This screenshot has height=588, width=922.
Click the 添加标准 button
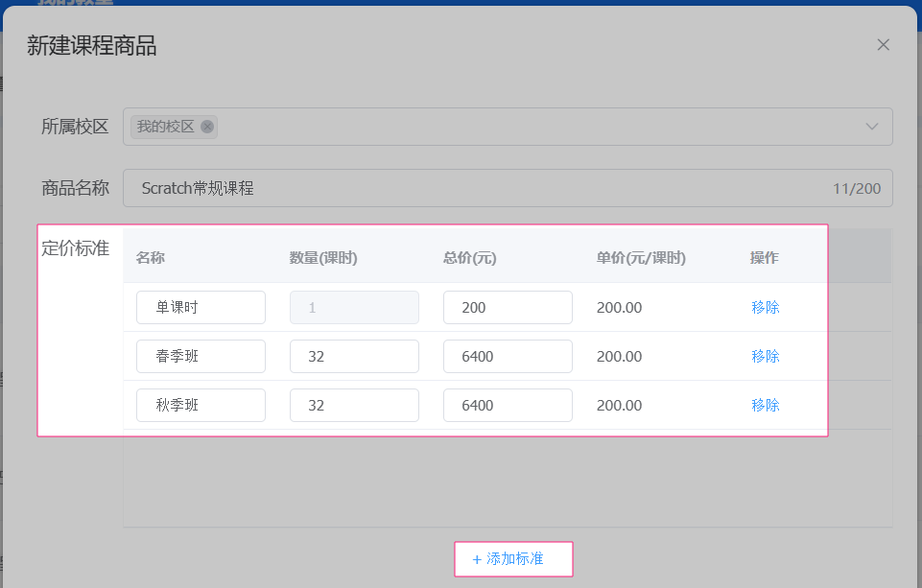point(513,559)
